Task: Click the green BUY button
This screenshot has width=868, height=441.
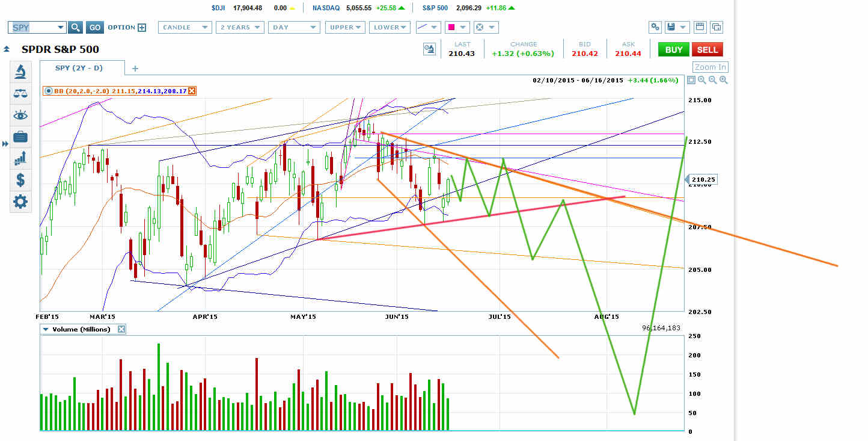Action: click(673, 49)
